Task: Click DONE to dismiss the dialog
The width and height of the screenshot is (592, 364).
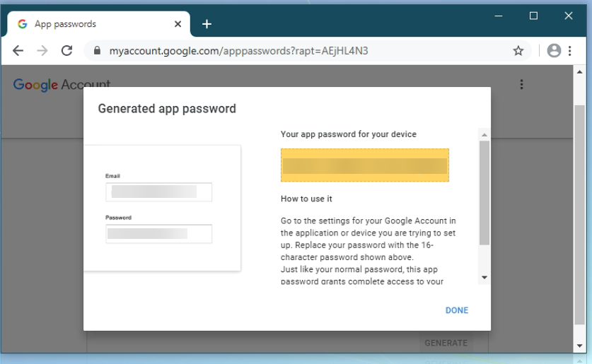Action: (457, 310)
